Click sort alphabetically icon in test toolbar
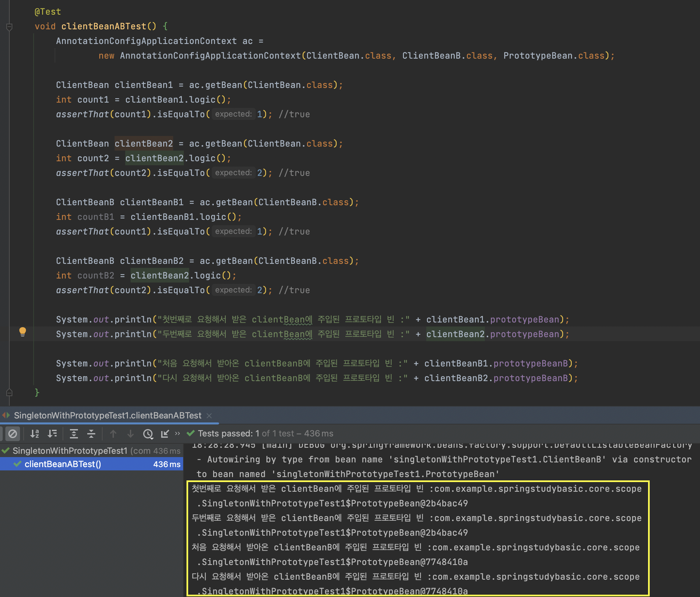The height and width of the screenshot is (597, 700). pyautogui.click(x=34, y=433)
